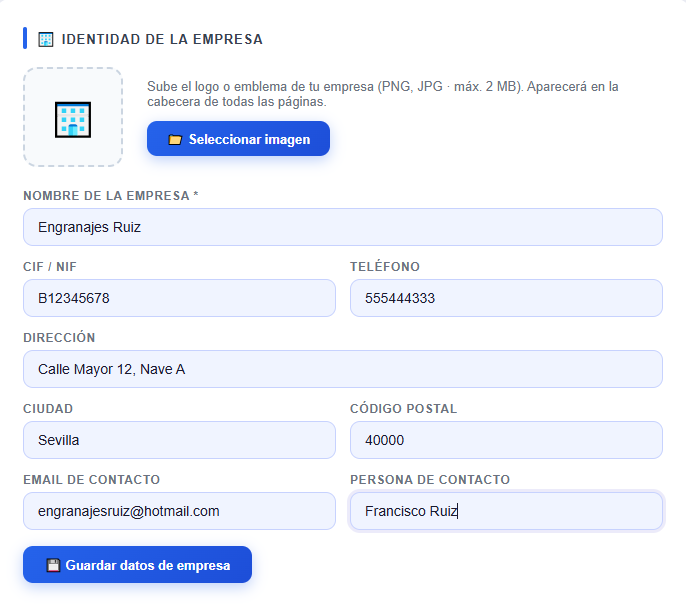686x607 pixels.
Task: Click the Teléfono label
Action: [385, 266]
